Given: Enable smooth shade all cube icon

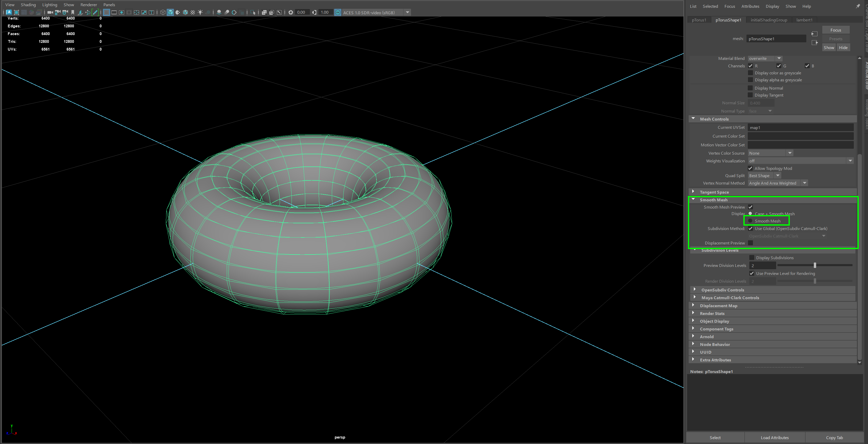Looking at the screenshot, I should [170, 12].
